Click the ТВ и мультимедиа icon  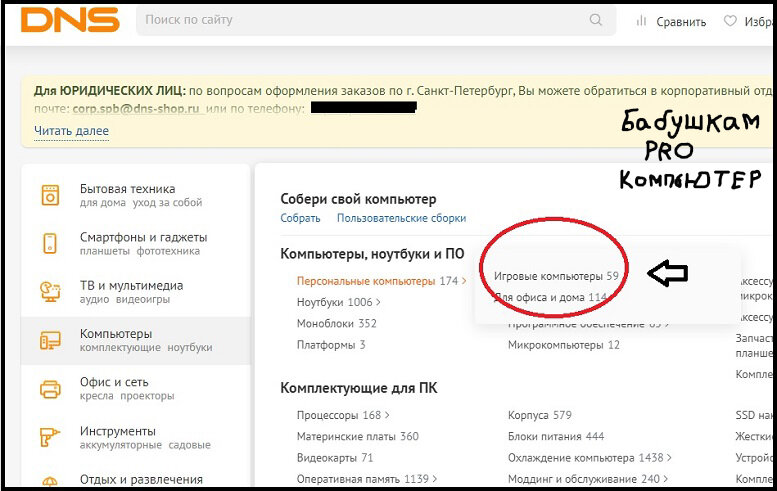pyautogui.click(x=50, y=292)
